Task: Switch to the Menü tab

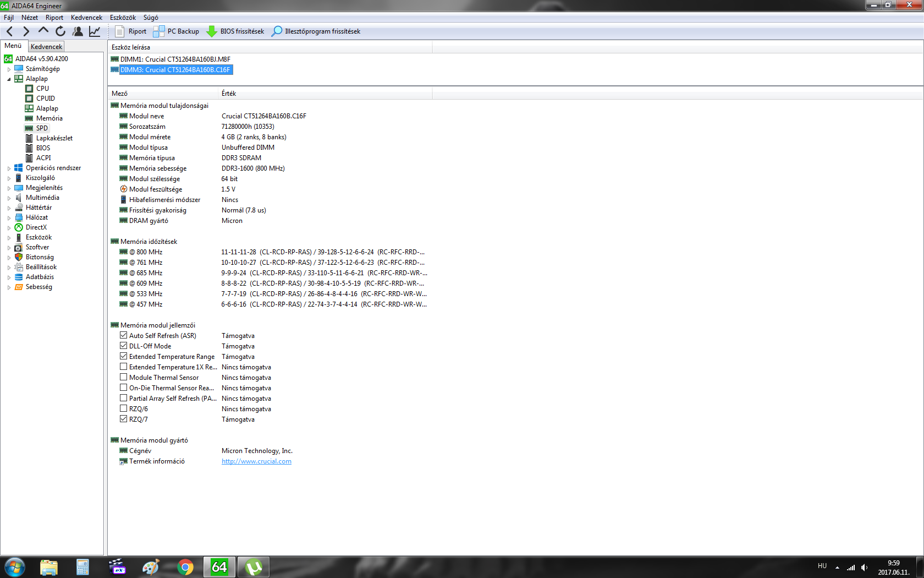Action: pyautogui.click(x=13, y=46)
